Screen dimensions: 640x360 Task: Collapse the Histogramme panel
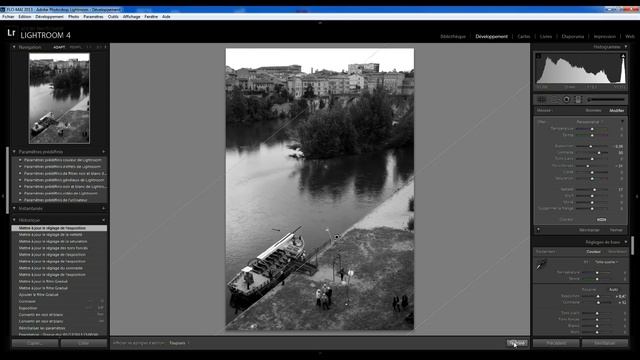coord(626,47)
